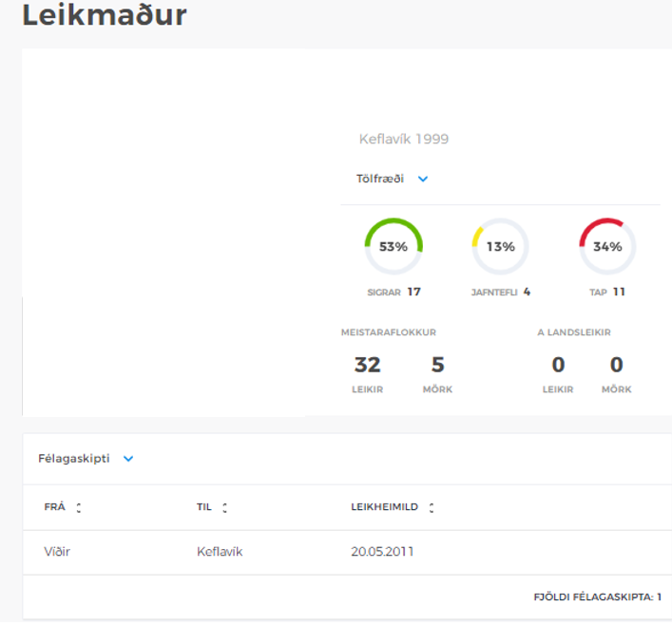This screenshot has width=672, height=625.
Task: Select the Tölfræði label
Action: click(380, 179)
